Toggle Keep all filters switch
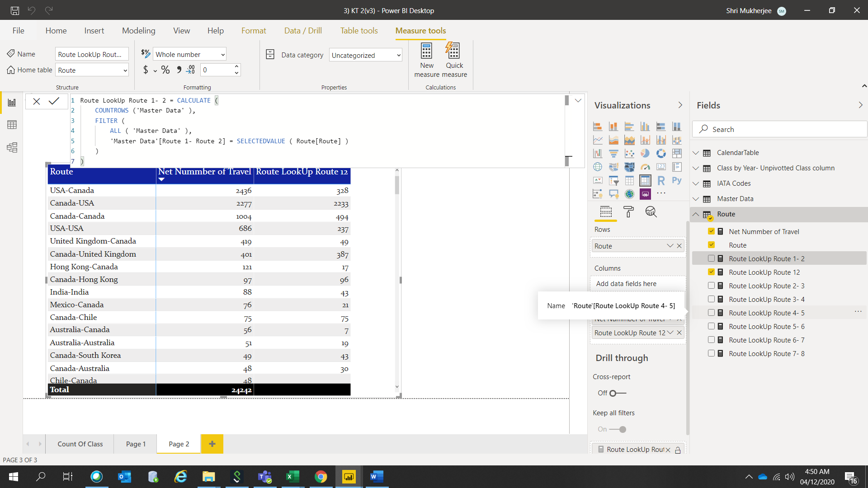 (x=618, y=429)
